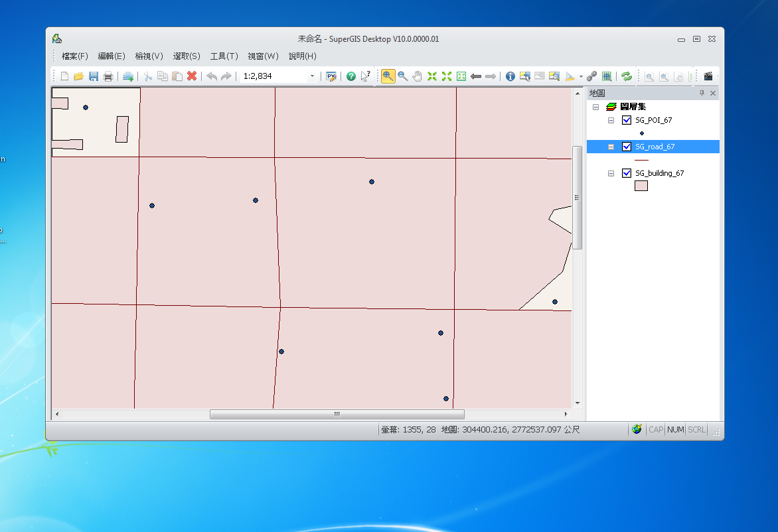Viewport: 778px width, 532px height.
Task: Click the SG_road_67 line symbol swatch
Action: click(641, 160)
